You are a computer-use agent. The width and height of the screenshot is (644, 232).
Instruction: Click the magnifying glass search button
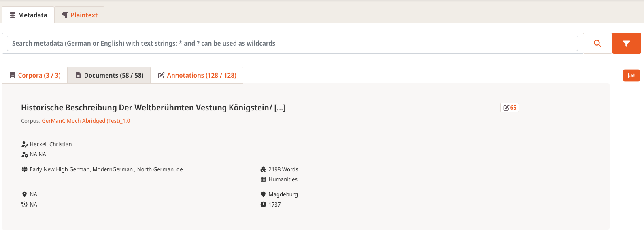point(597,43)
